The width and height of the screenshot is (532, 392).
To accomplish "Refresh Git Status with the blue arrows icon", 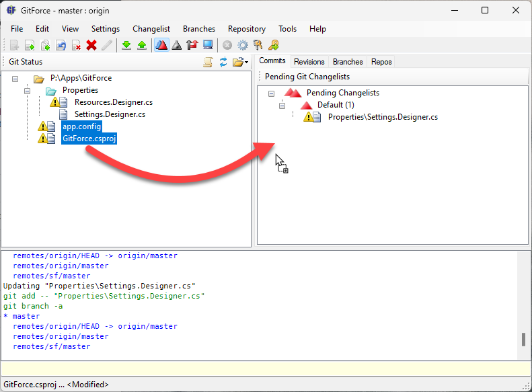I will coord(223,62).
